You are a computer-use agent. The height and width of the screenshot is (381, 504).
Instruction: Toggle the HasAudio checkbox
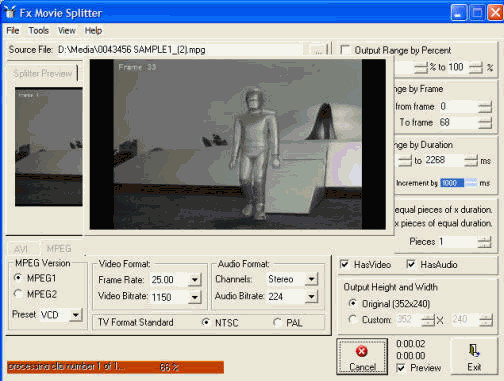411,264
